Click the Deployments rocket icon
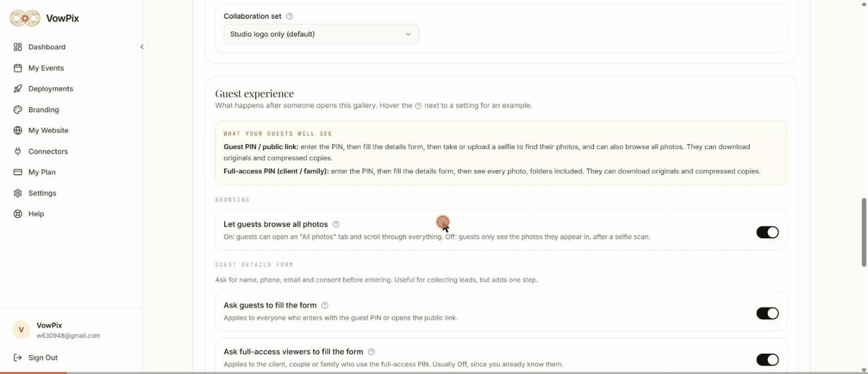868x374 pixels. (18, 89)
